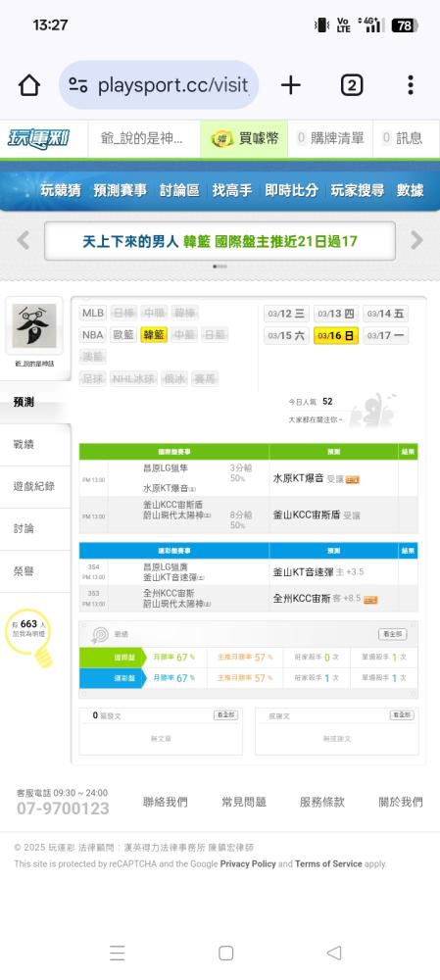Open 找高手 in the navigation bar
Image resolution: width=440 pixels, height=980 pixels.
[232, 191]
